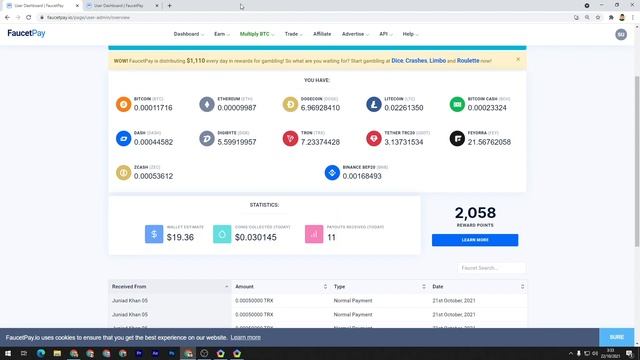Expand the Multiply BTC dropdown menu

coord(257,34)
